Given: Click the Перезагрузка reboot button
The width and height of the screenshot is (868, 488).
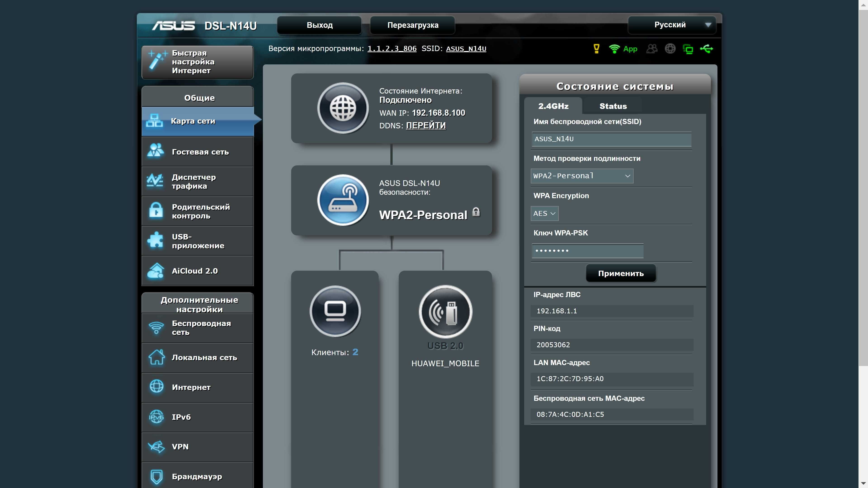Looking at the screenshot, I should [x=413, y=25].
